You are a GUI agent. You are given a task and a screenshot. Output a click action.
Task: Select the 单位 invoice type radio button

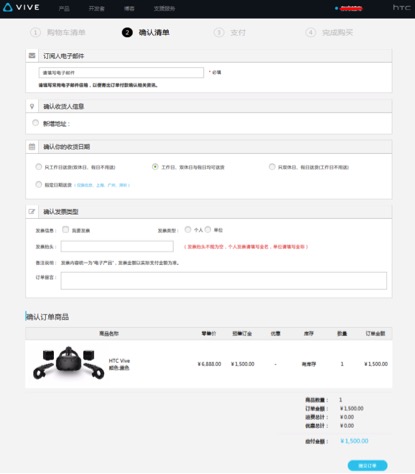pos(208,229)
